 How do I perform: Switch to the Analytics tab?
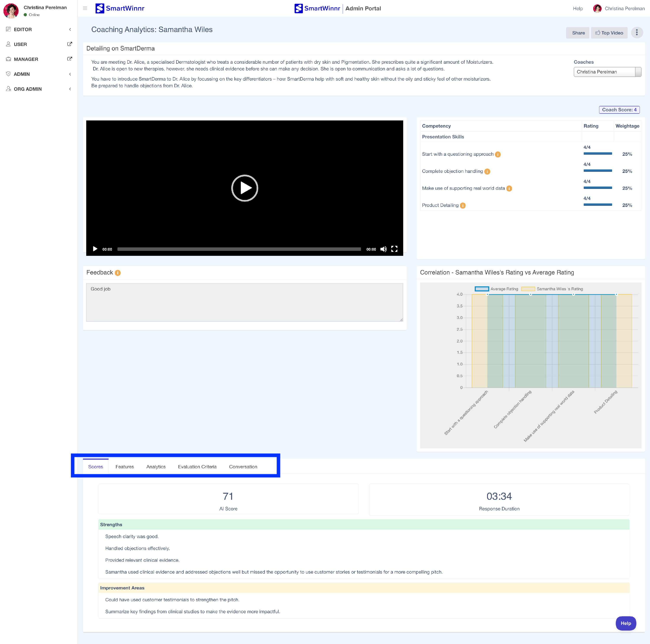(x=156, y=467)
